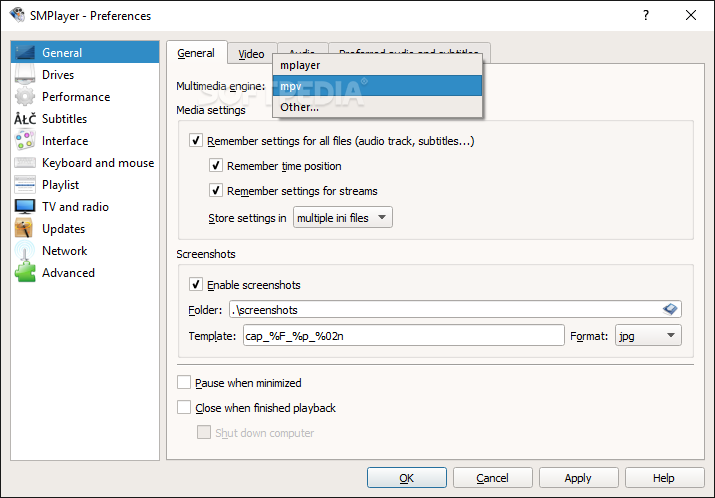Open the Subtitles preferences section
The image size is (715, 498).
pyautogui.click(x=85, y=119)
